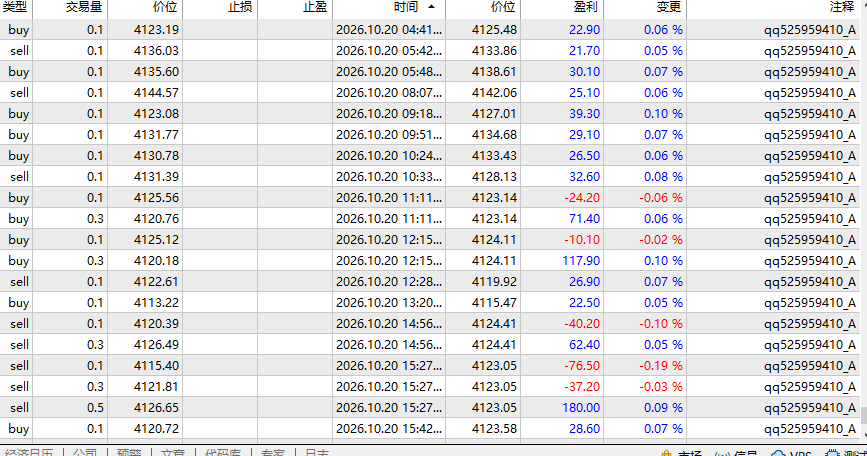Click the VPS cloud icon
This screenshot has height=456, width=867.
777,453
